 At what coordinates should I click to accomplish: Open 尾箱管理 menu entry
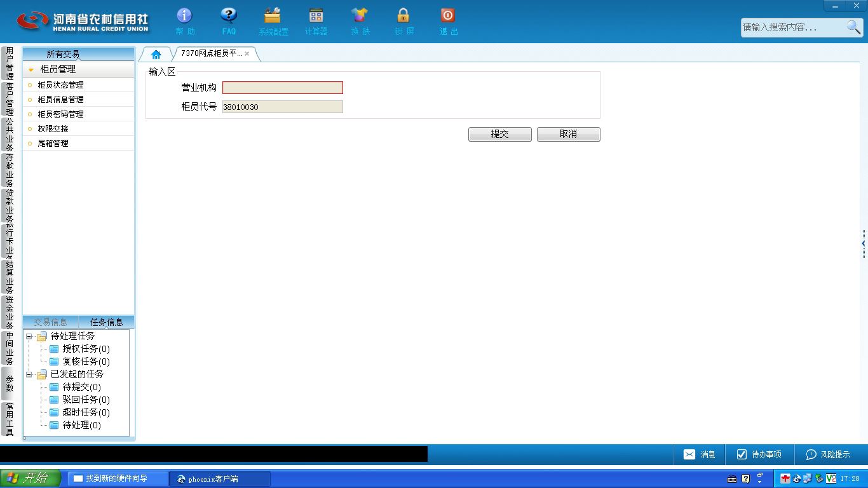pyautogui.click(x=79, y=143)
